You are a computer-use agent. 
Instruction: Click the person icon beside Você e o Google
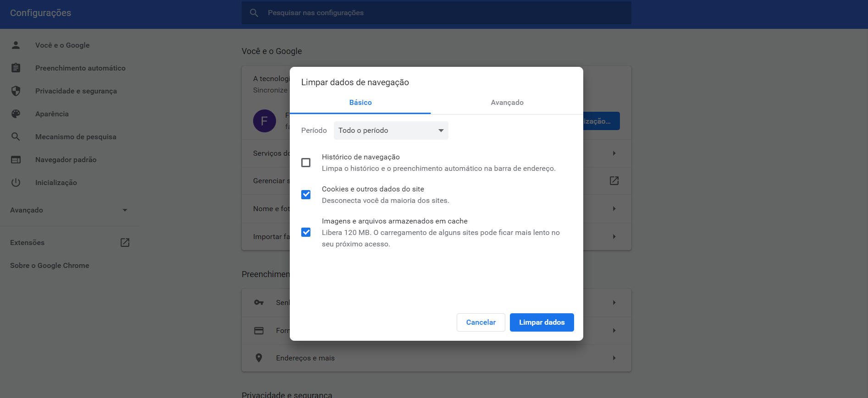[x=16, y=45]
